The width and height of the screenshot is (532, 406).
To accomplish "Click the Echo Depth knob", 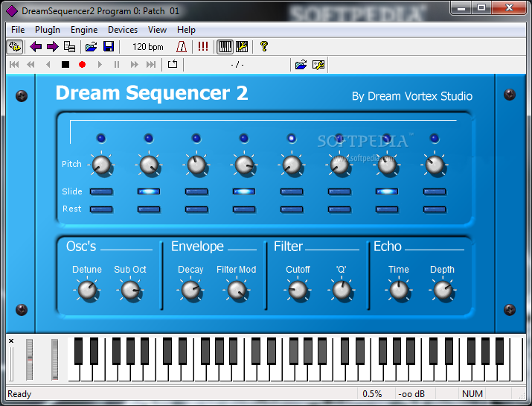I will click(443, 291).
